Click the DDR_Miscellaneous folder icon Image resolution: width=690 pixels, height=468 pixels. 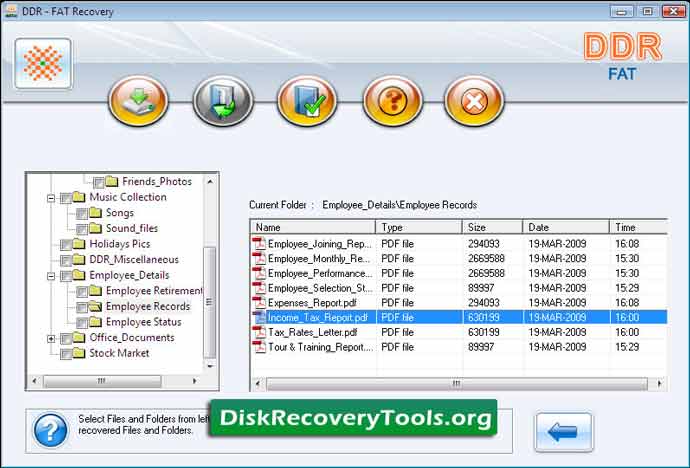[79, 260]
